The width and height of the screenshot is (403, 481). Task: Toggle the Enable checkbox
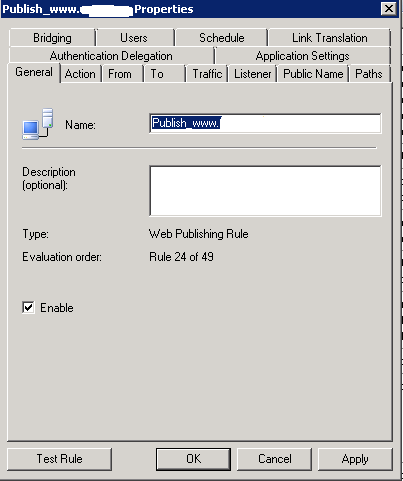pyautogui.click(x=28, y=307)
